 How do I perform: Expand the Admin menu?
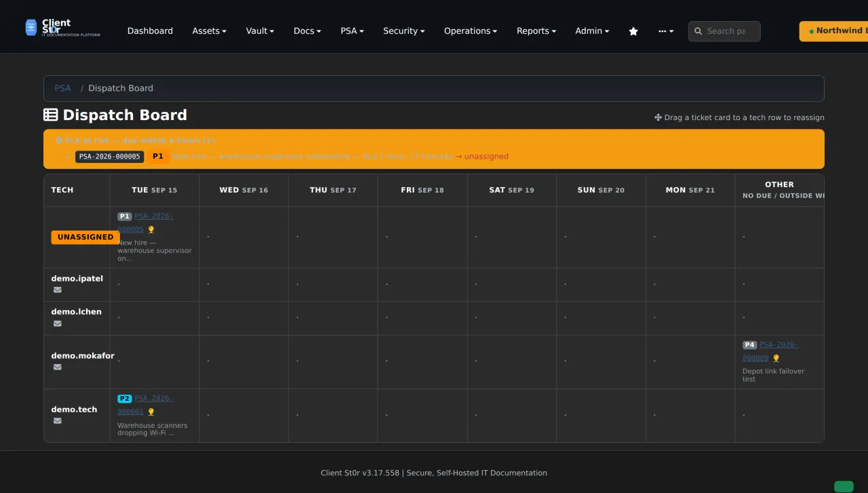(592, 31)
